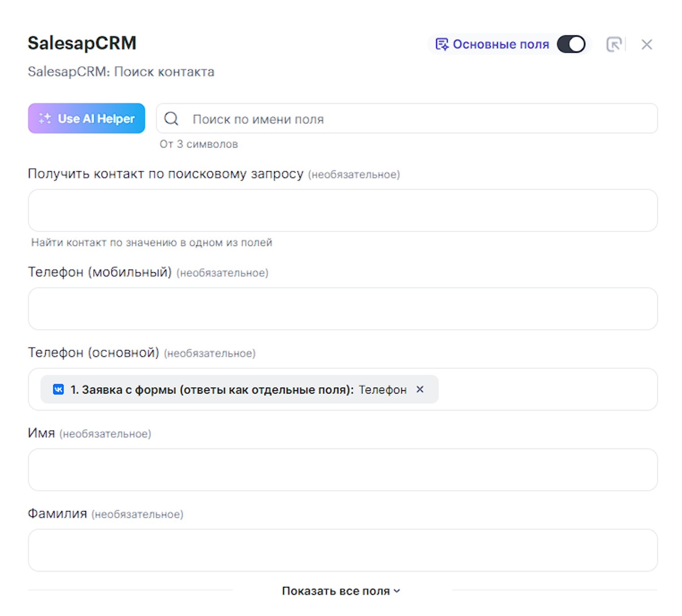Click the Фамилия input field
This screenshot has height=616, width=682.
[343, 550]
